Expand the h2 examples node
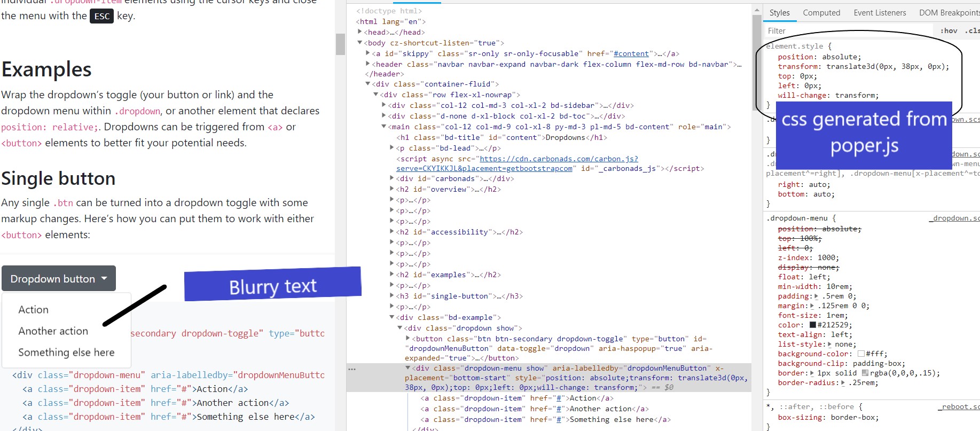980x431 pixels. [392, 275]
